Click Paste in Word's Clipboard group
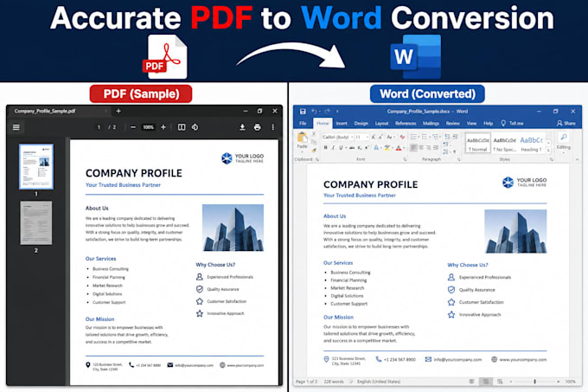The image size is (588, 392). point(303,141)
